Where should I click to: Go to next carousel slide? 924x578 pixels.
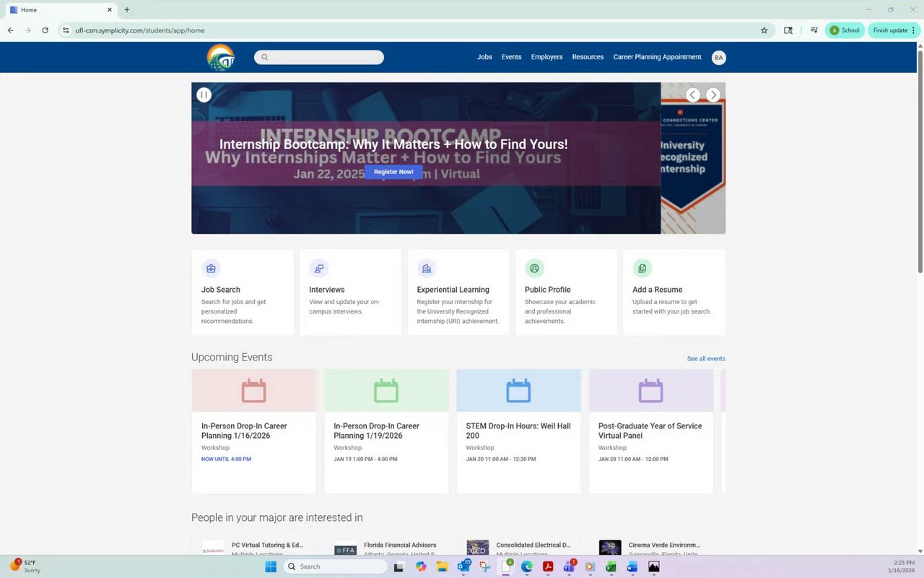point(712,95)
